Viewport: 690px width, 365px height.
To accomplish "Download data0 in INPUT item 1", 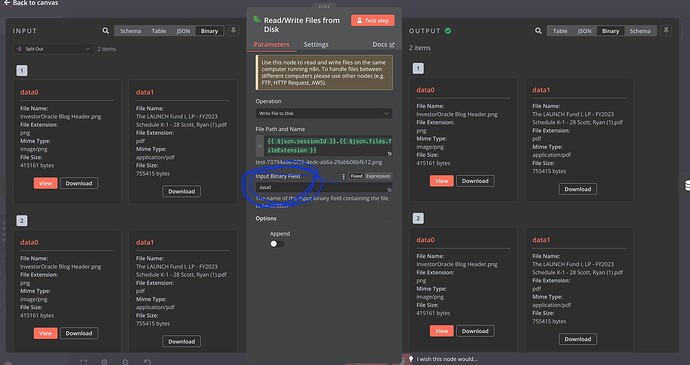I will point(79,183).
